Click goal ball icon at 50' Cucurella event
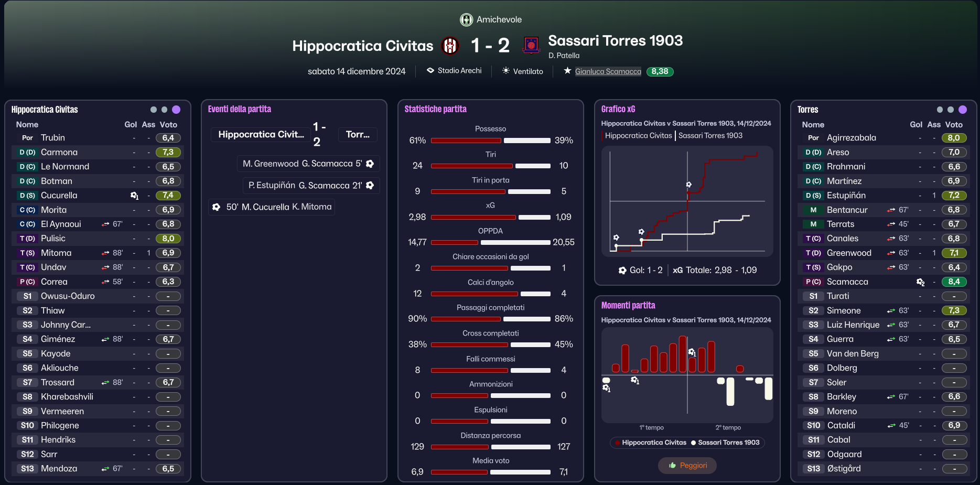Viewport: 980px width, 485px height. pyautogui.click(x=216, y=207)
